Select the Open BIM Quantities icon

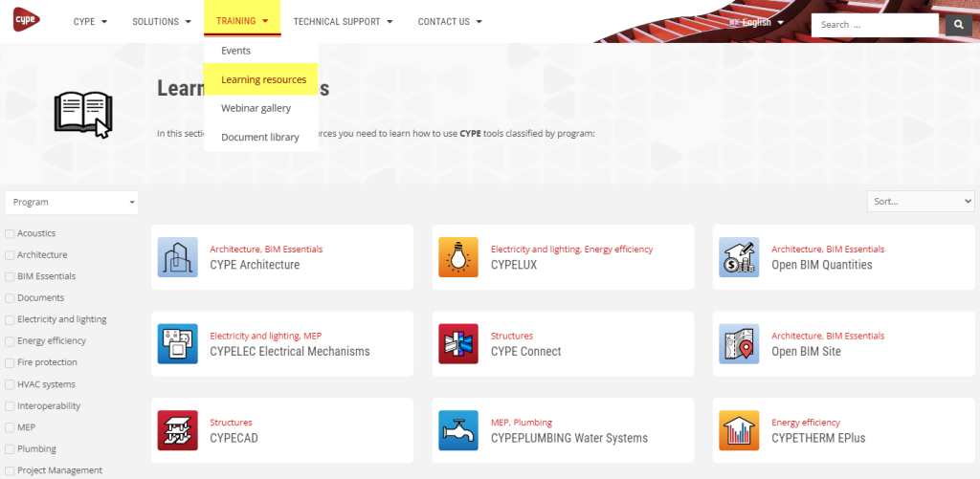[x=739, y=257]
